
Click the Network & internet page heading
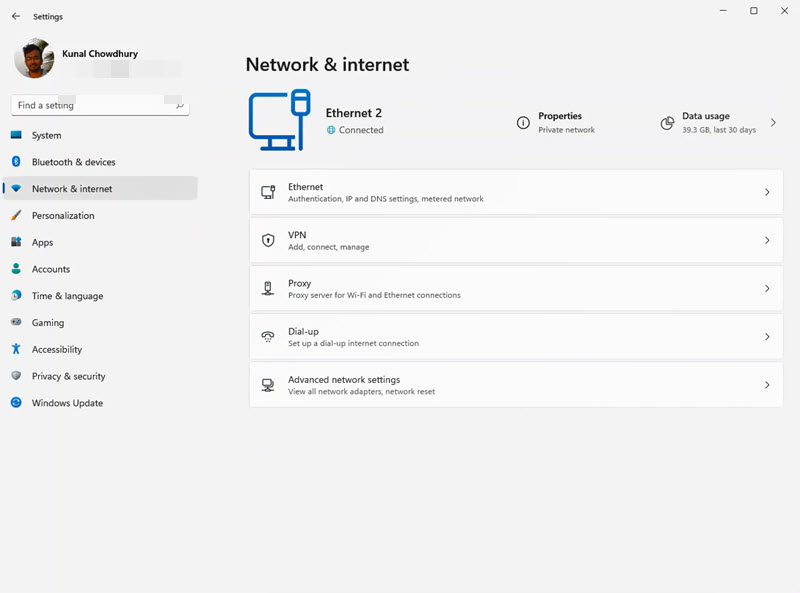point(327,64)
